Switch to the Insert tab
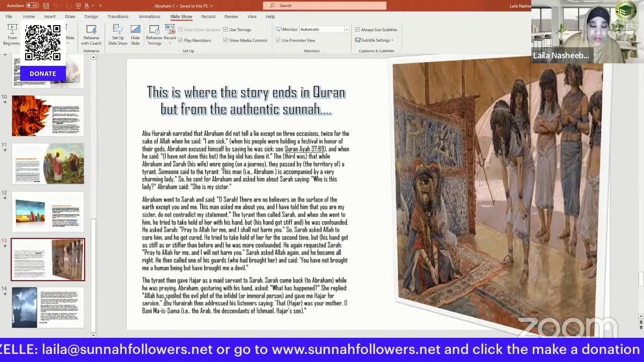This screenshot has width=644, height=362. pos(50,17)
